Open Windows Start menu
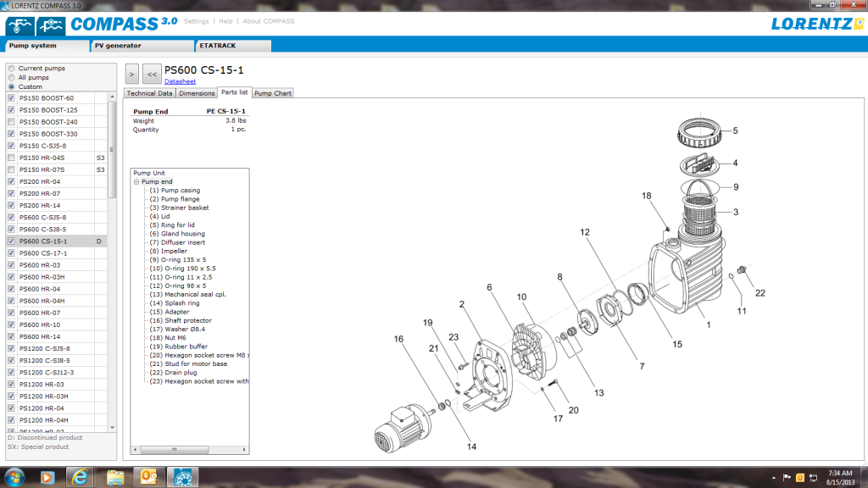868x488 pixels. tap(14, 476)
